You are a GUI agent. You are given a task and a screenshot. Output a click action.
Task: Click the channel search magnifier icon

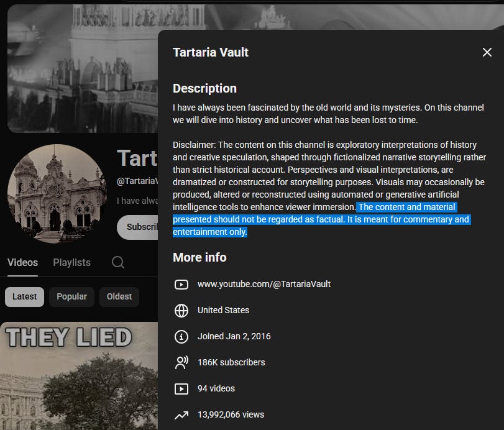118,262
